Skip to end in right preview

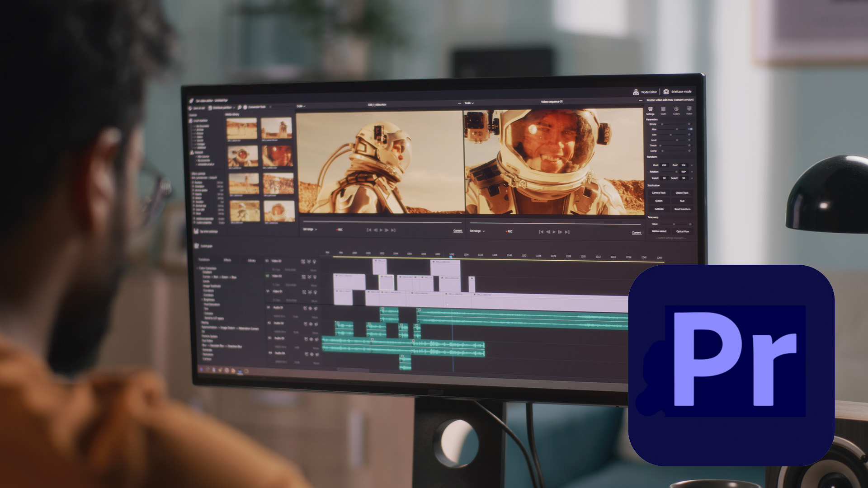pos(567,232)
